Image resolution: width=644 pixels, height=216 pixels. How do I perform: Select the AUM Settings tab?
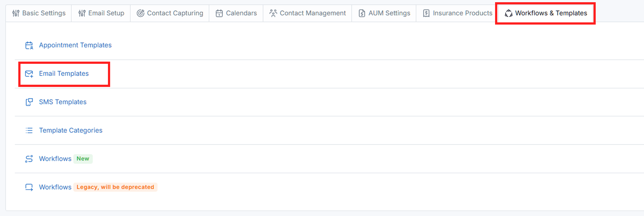(x=384, y=13)
